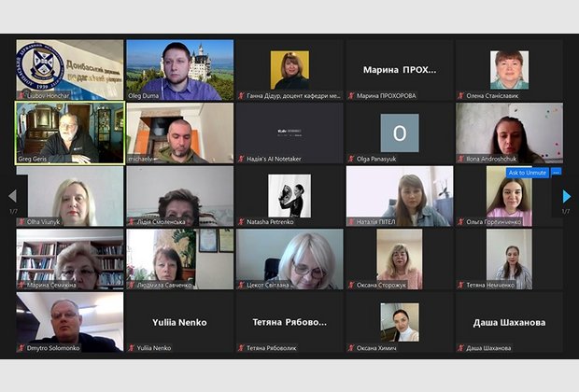Go to next gallery page arrow
This screenshot has height=392, width=579.
point(567,196)
